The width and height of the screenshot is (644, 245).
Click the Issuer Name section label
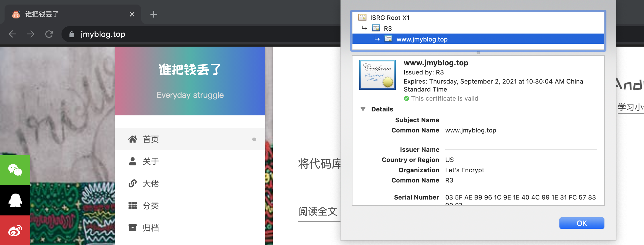click(419, 150)
